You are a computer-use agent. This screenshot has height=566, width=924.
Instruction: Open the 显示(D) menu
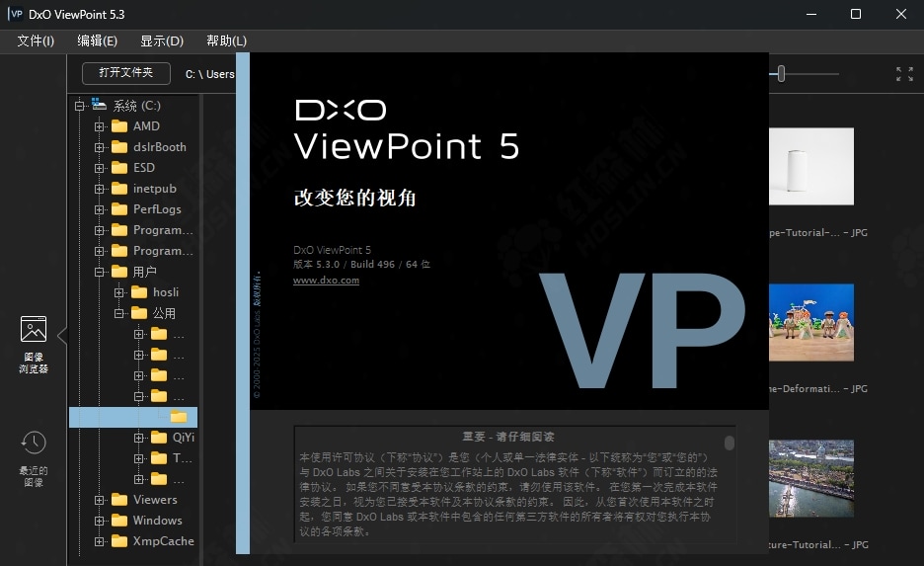click(x=162, y=40)
